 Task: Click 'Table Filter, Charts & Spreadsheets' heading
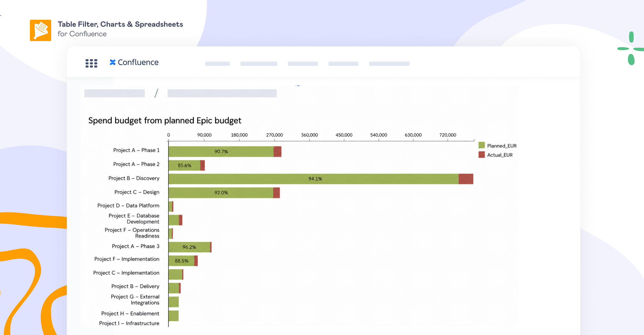tap(120, 24)
